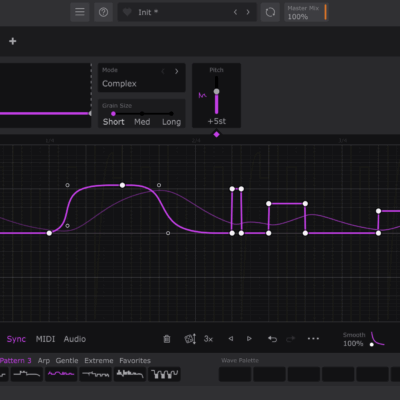Click the Smooth label text

click(x=354, y=335)
